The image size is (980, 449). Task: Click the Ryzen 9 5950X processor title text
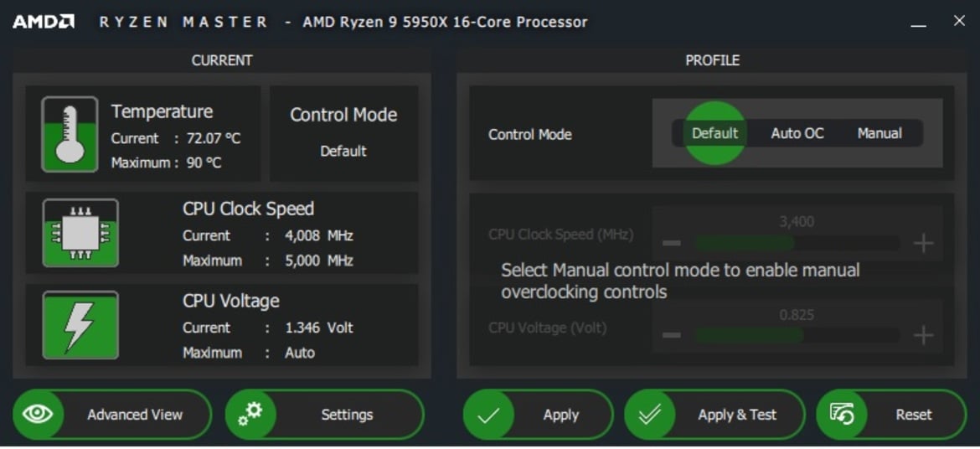click(x=445, y=22)
